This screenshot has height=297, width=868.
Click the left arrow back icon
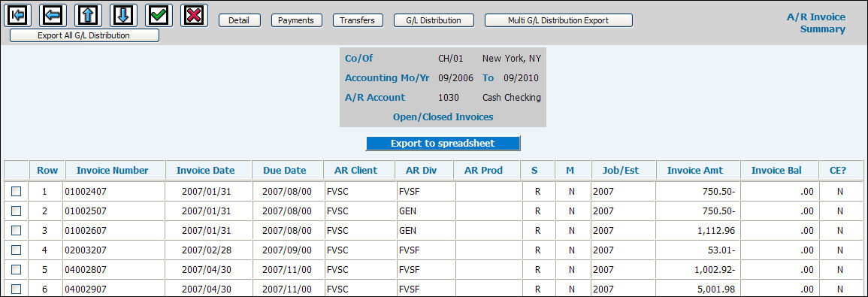53,15
